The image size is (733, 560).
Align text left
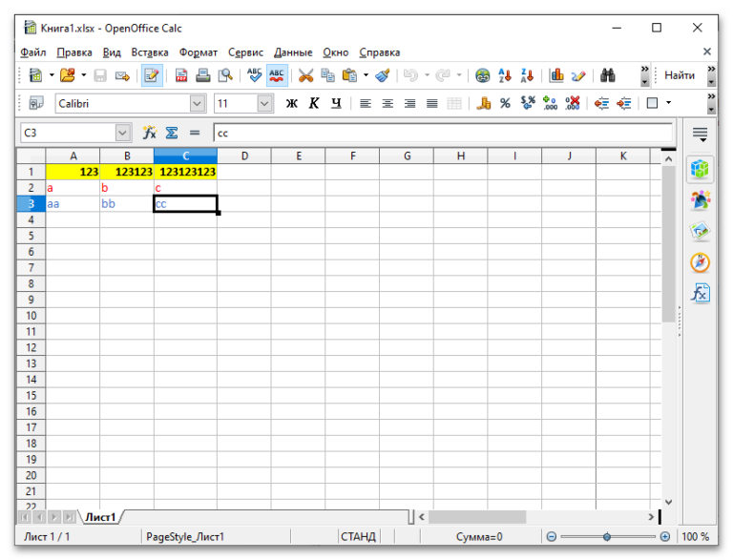click(x=366, y=103)
